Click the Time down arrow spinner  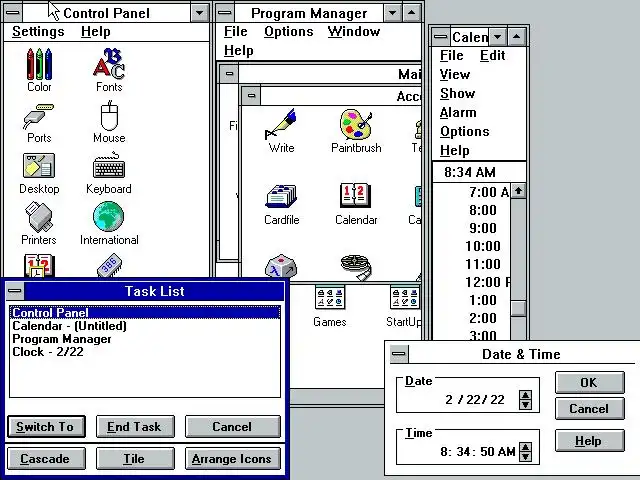525,457
